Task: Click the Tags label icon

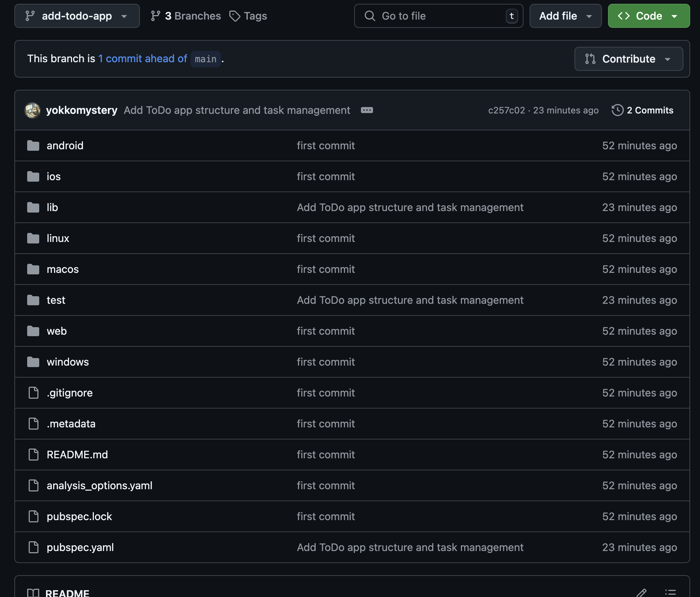Action: [235, 16]
